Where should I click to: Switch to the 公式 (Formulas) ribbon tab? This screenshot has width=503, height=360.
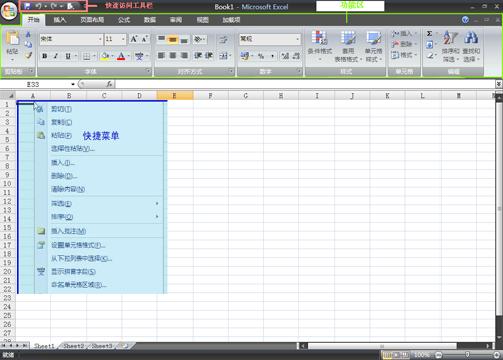point(124,20)
